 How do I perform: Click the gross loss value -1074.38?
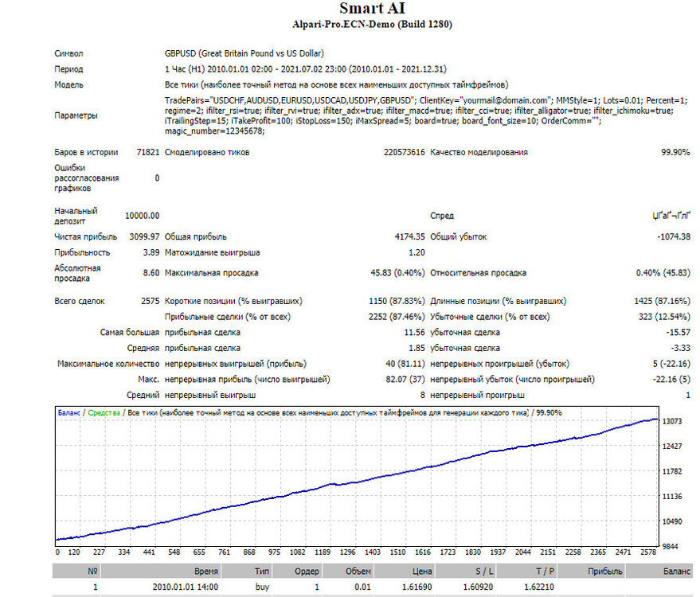(x=674, y=237)
